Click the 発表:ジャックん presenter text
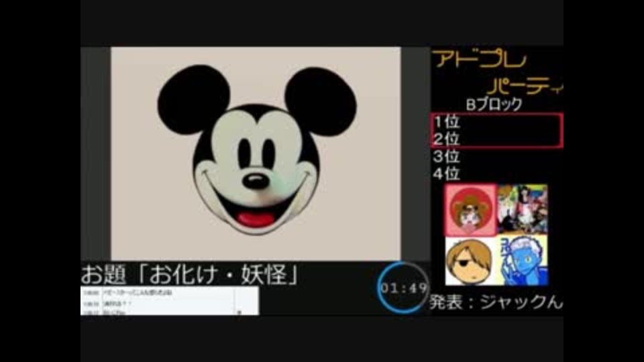644x362 pixels. coord(496,302)
